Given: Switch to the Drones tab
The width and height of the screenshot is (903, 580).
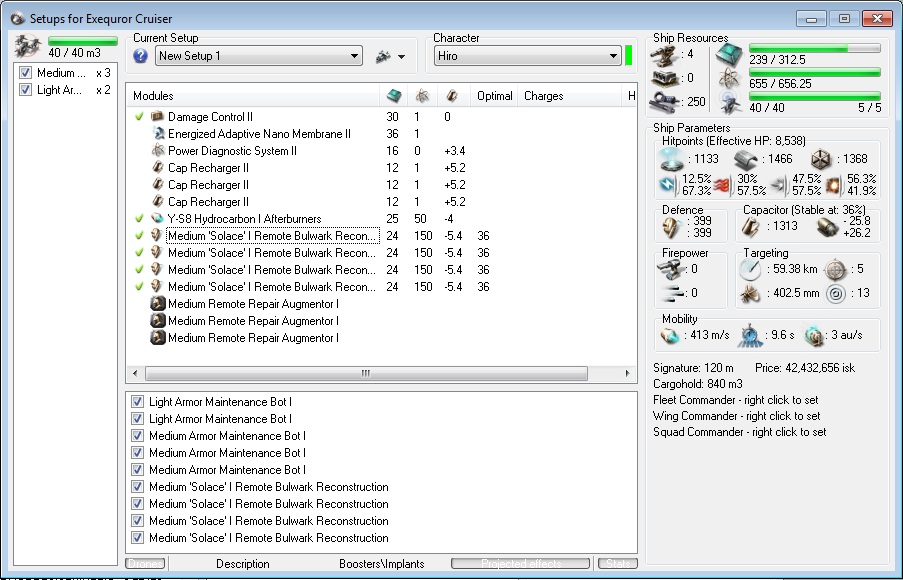Looking at the screenshot, I should pos(146,563).
